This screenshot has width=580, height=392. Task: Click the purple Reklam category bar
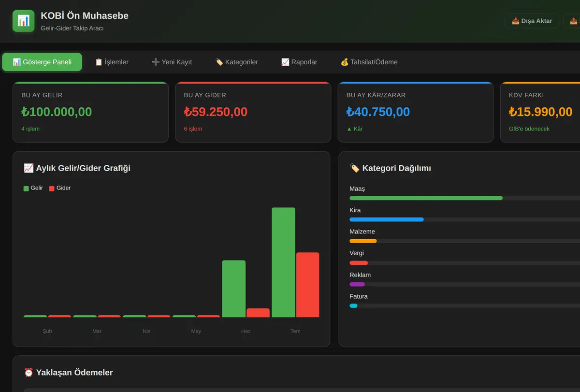pos(357,284)
